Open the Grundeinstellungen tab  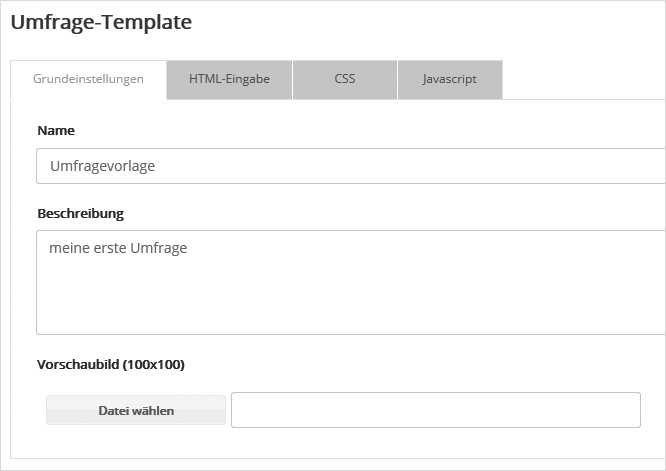[88, 79]
